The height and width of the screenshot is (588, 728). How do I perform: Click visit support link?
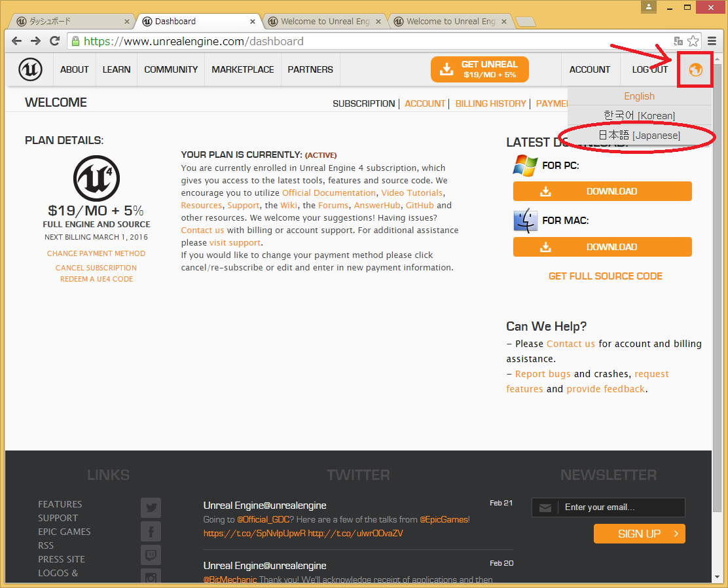[x=235, y=243]
